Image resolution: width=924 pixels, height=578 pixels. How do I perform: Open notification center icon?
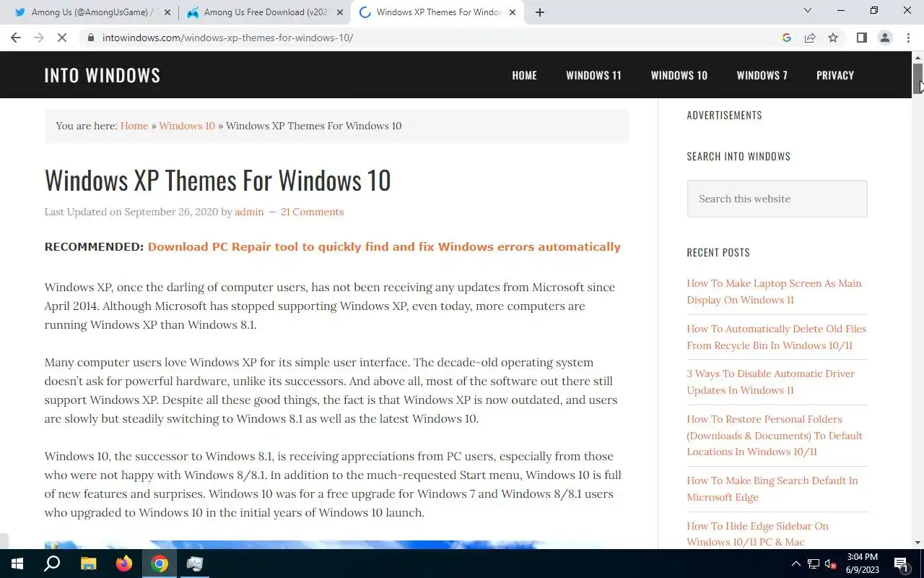(902, 564)
